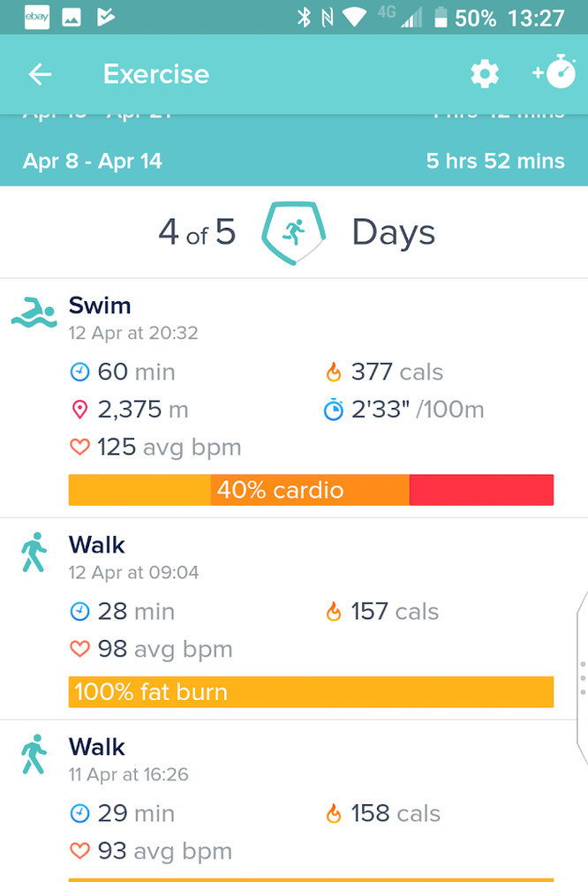Tap the exercise goal badge icon

[294, 233]
